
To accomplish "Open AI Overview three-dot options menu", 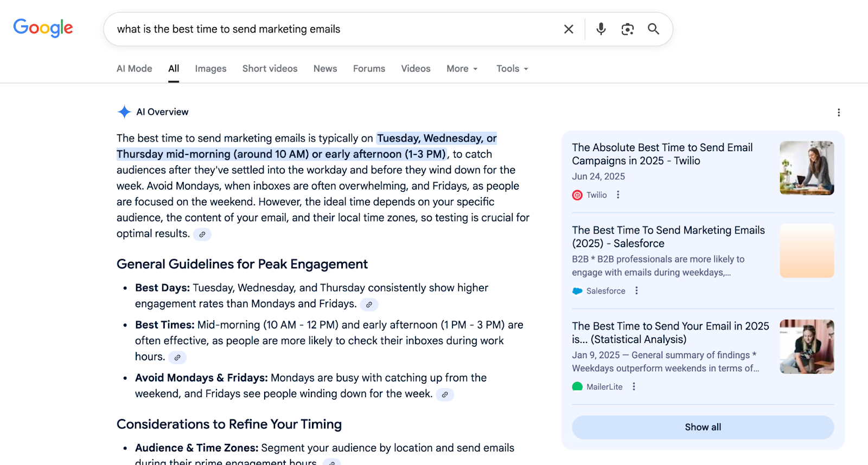I will coord(838,112).
